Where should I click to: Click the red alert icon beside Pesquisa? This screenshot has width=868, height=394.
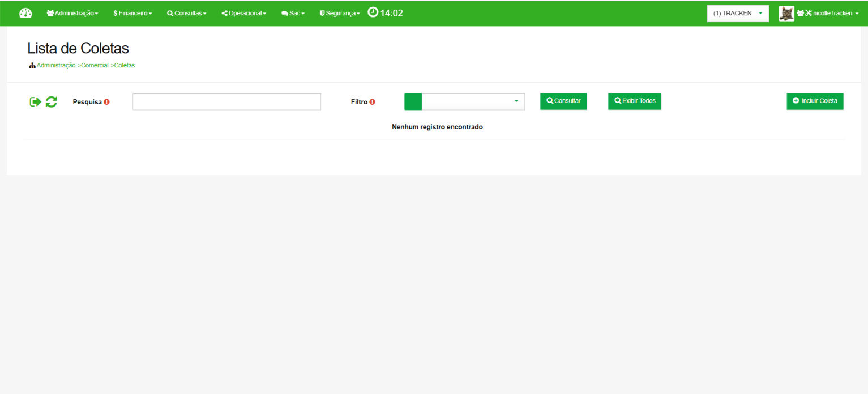pos(106,102)
